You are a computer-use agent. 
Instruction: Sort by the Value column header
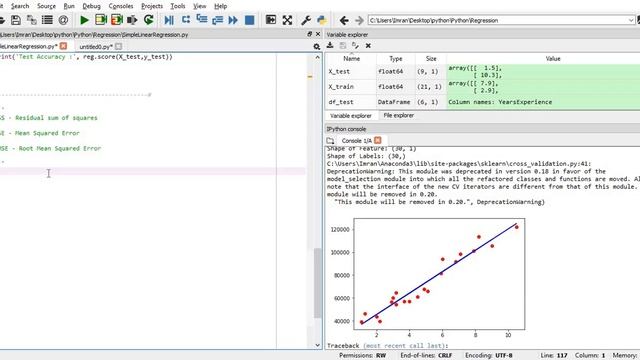point(553,59)
